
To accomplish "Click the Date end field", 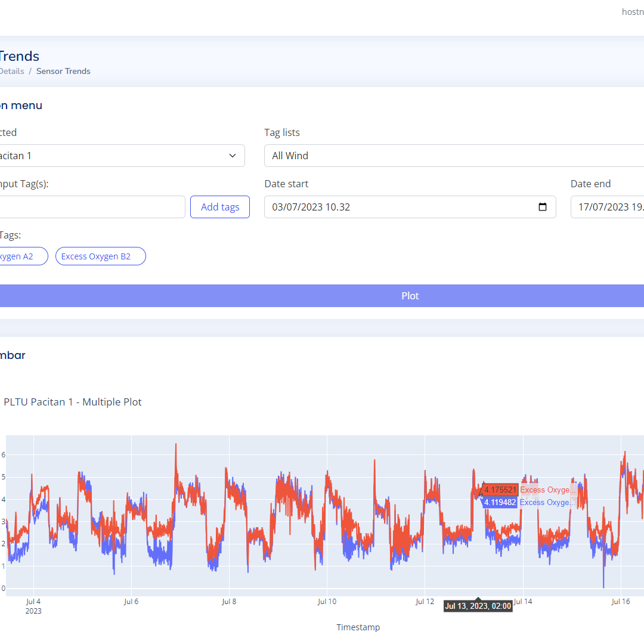I will click(606, 207).
